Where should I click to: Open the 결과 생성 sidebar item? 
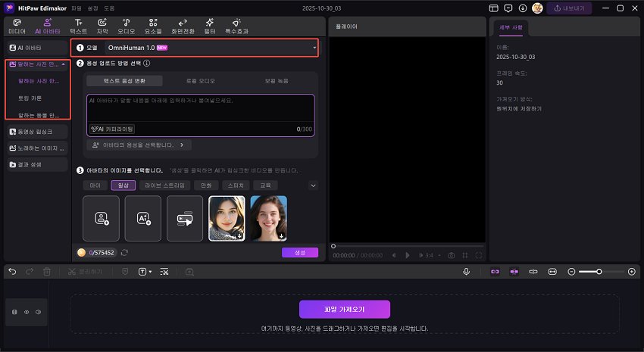(x=37, y=164)
